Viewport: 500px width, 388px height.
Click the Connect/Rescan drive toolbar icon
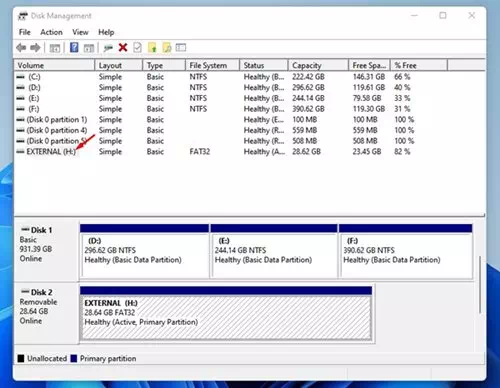coord(108,48)
